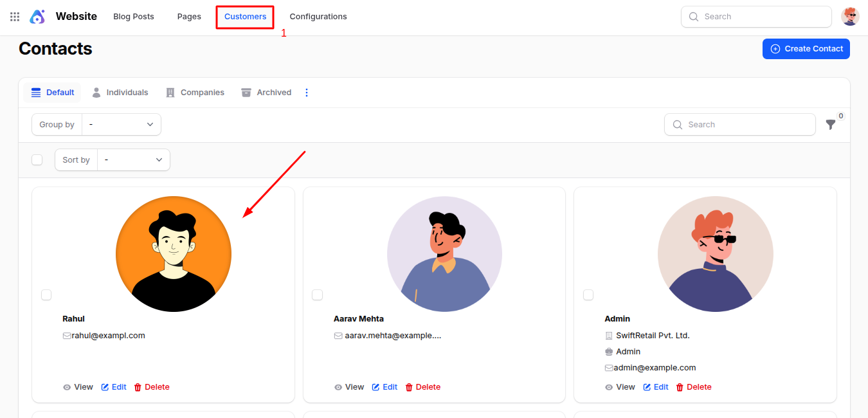
Task: Switch to the Companies tab
Action: [x=195, y=93]
